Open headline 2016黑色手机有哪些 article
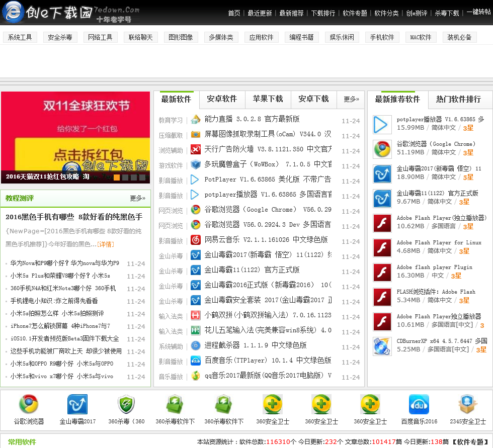The width and height of the screenshot is (493, 448). (x=74, y=217)
